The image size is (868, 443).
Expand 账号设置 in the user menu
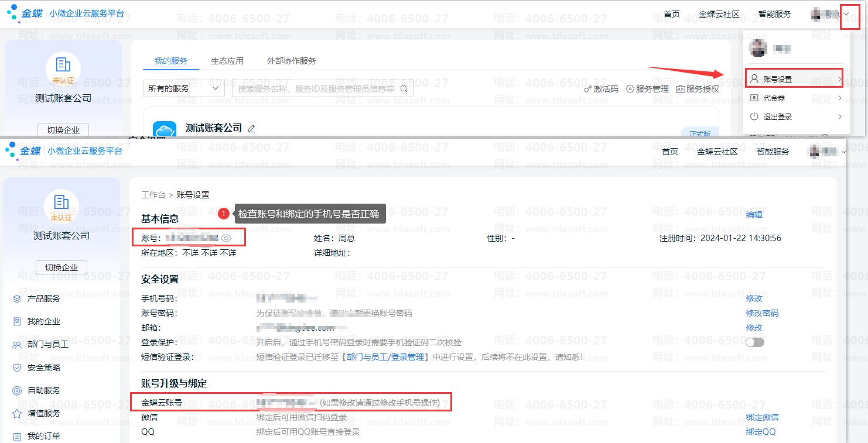coord(794,79)
